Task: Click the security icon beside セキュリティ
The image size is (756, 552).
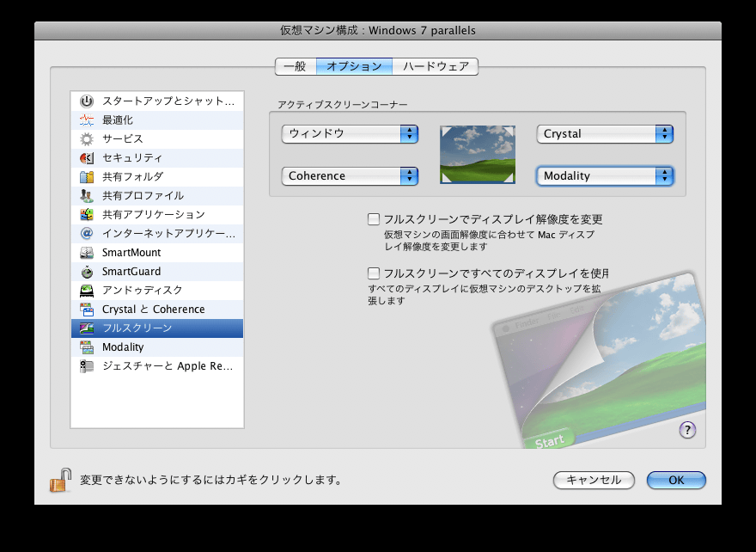Action: tap(86, 158)
